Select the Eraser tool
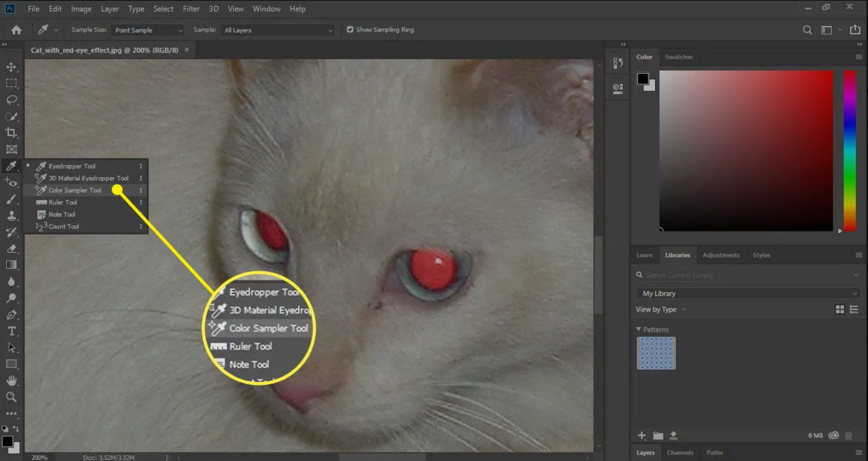The image size is (868, 461). point(11,249)
